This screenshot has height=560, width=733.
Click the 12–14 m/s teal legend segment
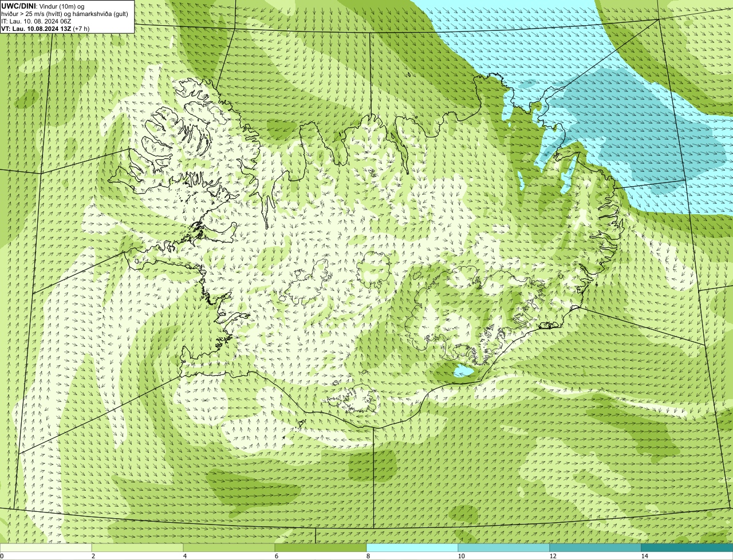tap(596, 547)
